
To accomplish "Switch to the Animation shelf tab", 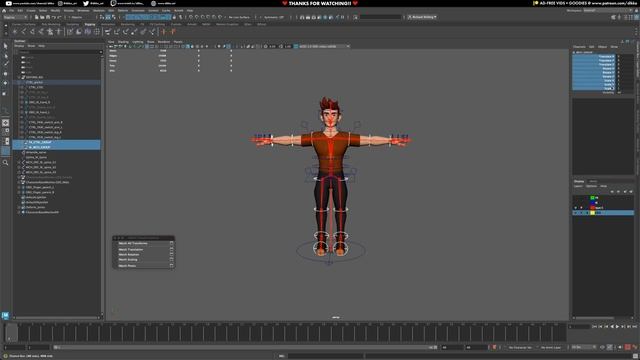I will tap(108, 24).
